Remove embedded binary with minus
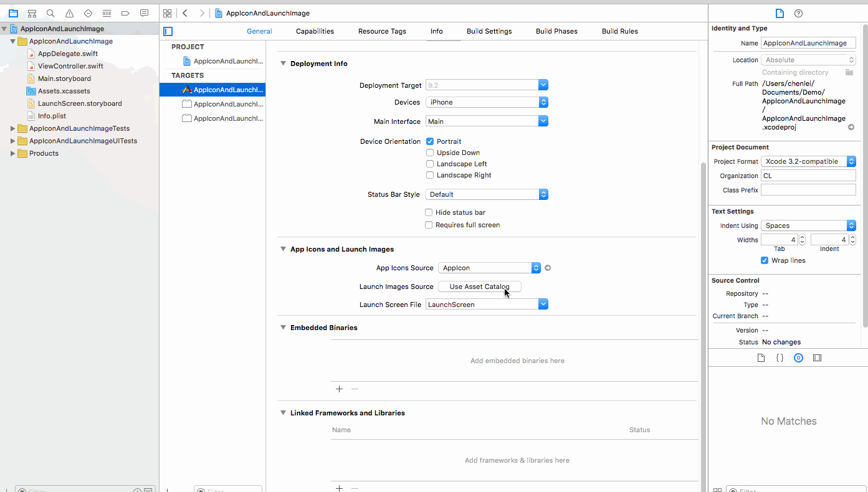Viewport: 868px width, 492px height. click(355, 389)
